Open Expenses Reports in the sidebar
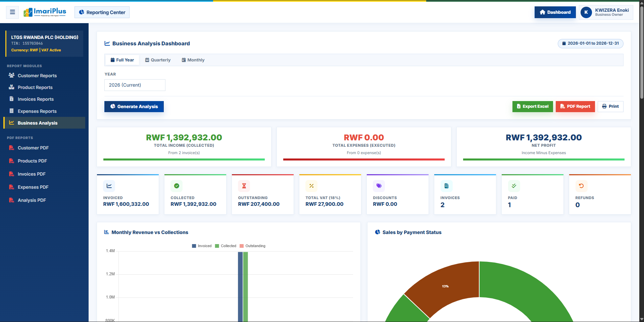The height and width of the screenshot is (322, 644). click(44, 111)
